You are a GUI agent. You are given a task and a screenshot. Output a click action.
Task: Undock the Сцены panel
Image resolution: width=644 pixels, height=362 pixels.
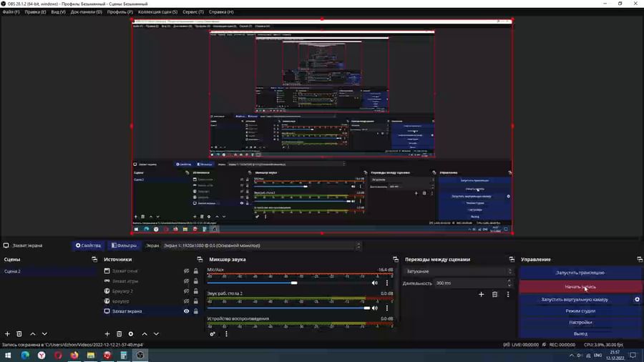coord(94,260)
